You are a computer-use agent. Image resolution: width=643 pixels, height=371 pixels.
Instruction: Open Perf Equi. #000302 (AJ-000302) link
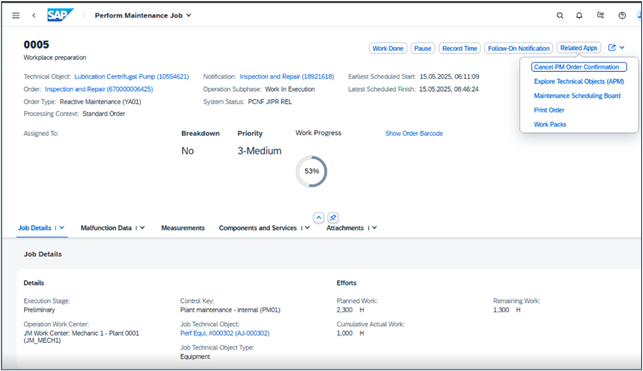pyautogui.click(x=225, y=333)
